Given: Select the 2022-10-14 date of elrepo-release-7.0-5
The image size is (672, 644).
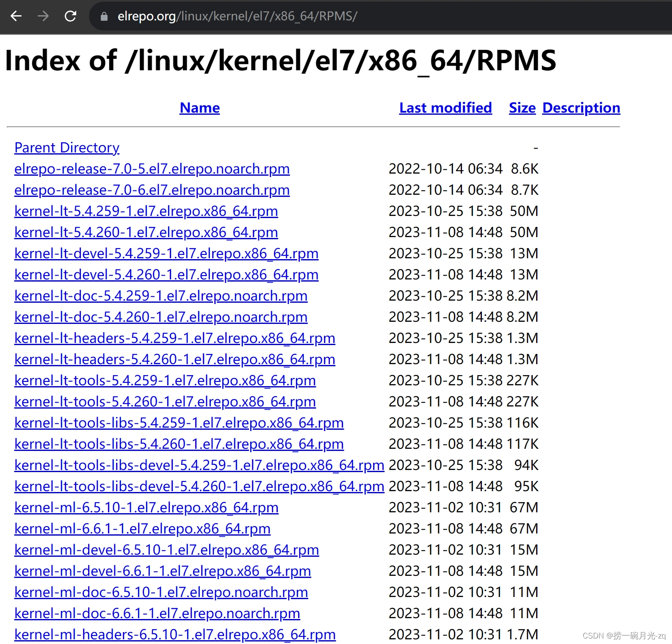Looking at the screenshot, I should [x=445, y=169].
